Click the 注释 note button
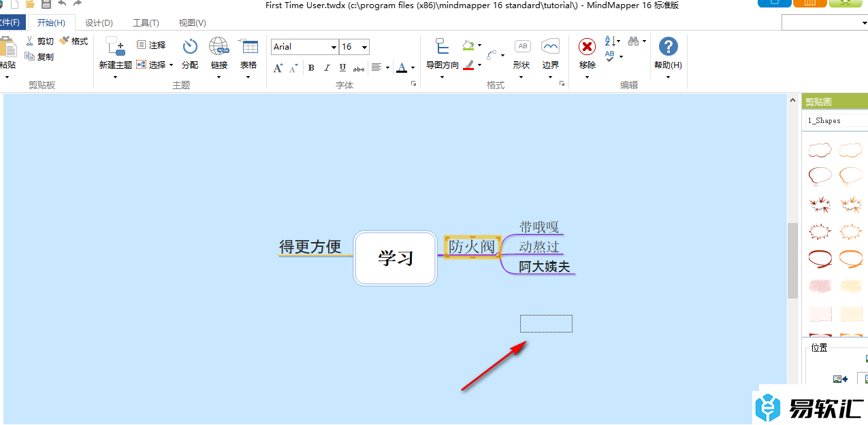868x425 pixels. 151,45
